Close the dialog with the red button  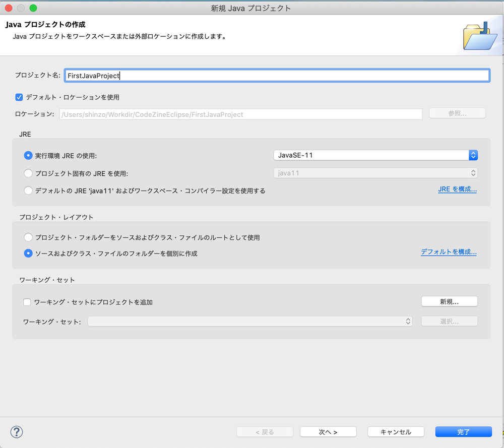[x=9, y=8]
